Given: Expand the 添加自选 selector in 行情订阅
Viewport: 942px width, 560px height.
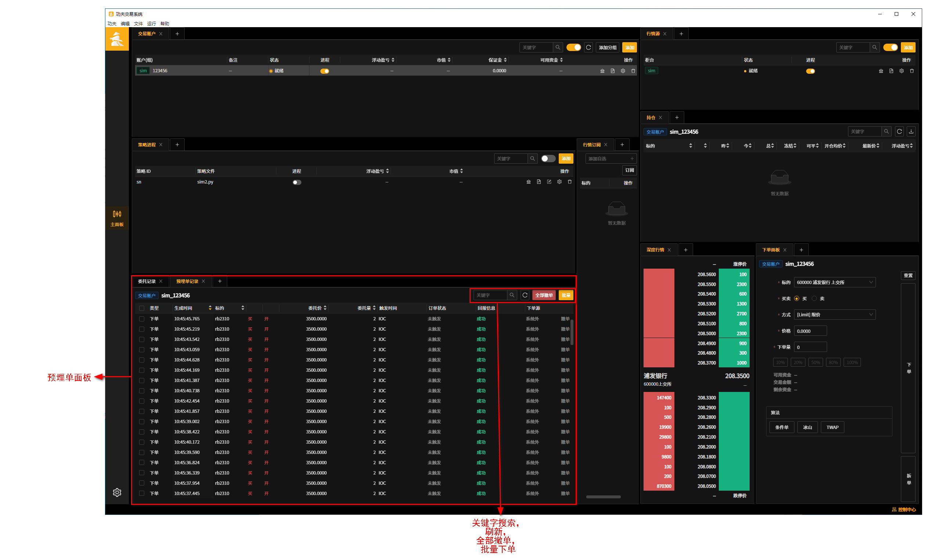Looking at the screenshot, I should point(611,159).
